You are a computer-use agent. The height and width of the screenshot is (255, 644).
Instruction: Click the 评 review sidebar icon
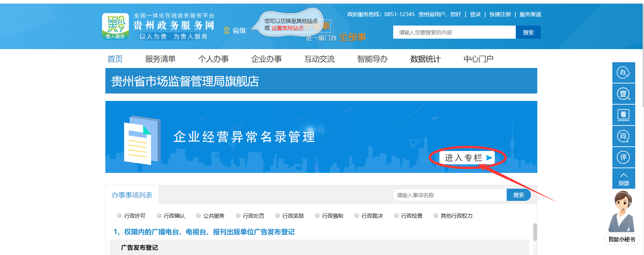(x=623, y=157)
